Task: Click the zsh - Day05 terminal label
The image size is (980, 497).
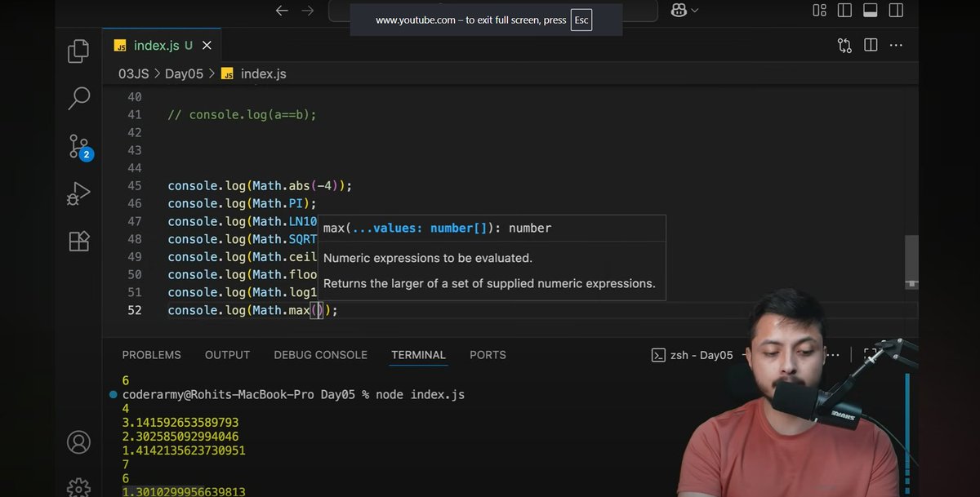Action: pyautogui.click(x=702, y=355)
